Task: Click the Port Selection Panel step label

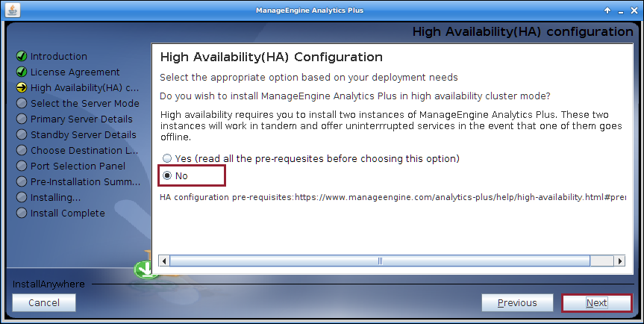Action: pos(78,166)
